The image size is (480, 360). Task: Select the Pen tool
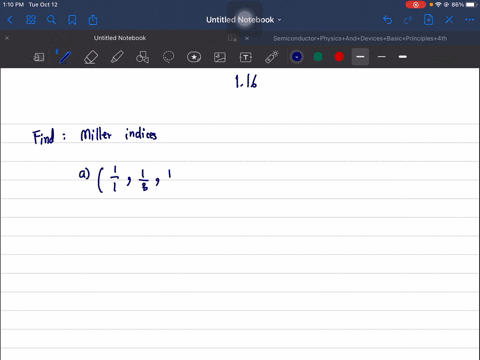[x=64, y=57]
